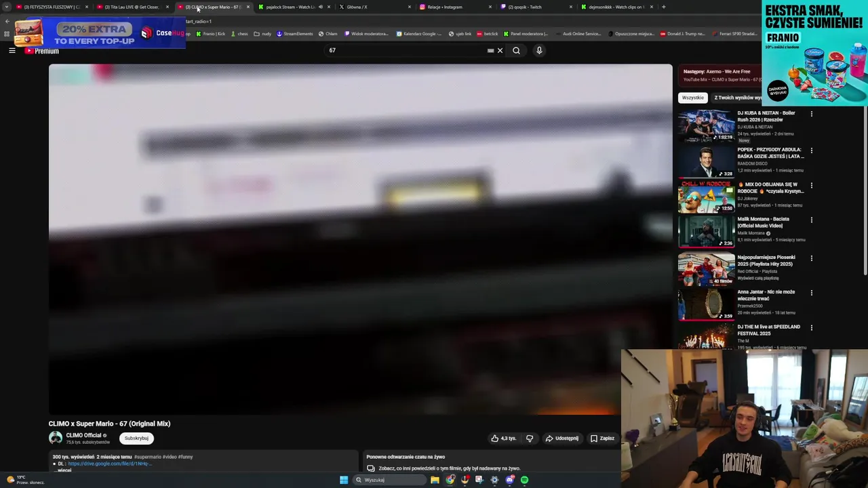Click the Zapisz save button
Screen dimensions: 868x488
pyautogui.click(x=602, y=439)
